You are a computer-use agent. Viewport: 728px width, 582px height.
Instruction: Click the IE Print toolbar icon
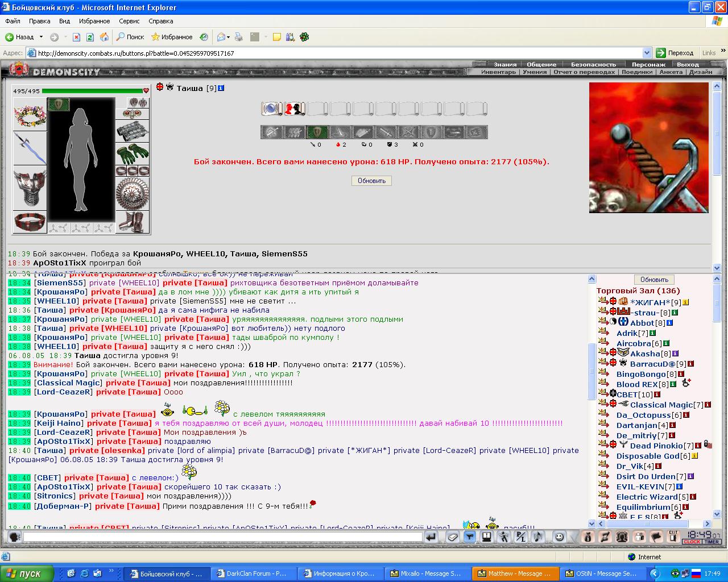[239, 37]
